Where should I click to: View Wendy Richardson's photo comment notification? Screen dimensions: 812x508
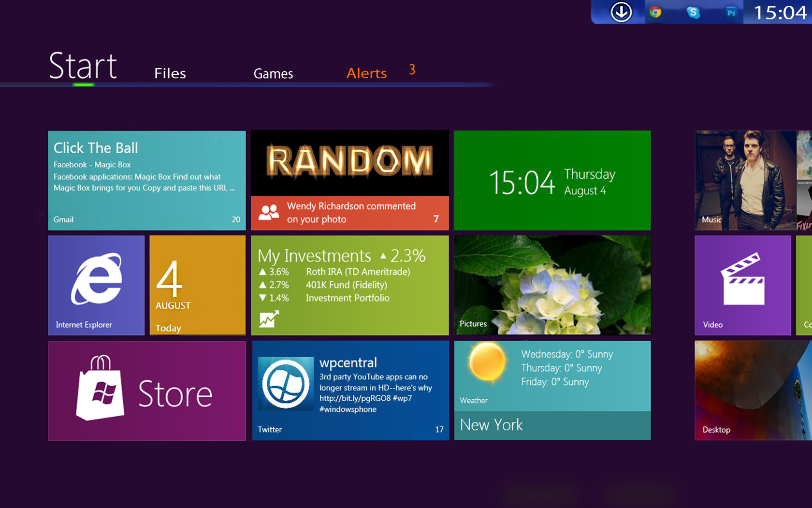(350, 213)
